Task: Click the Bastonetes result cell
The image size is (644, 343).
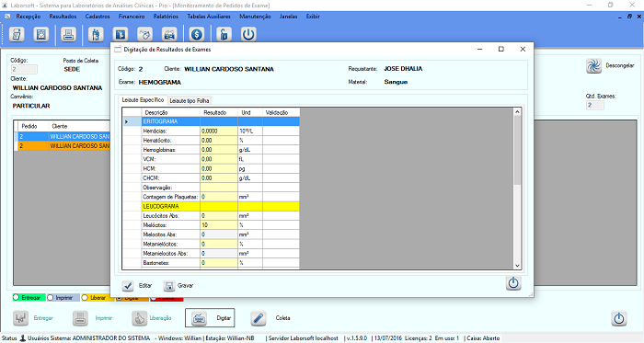Action: tap(219, 263)
